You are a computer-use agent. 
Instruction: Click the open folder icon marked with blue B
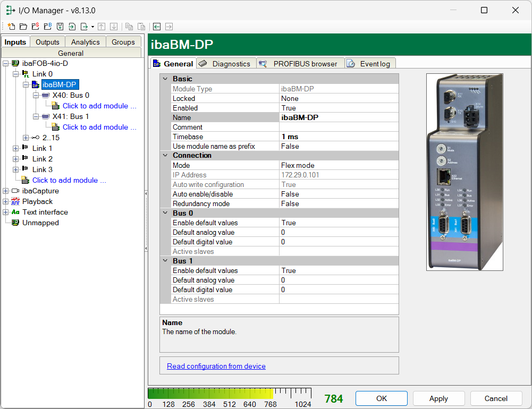coord(48,27)
